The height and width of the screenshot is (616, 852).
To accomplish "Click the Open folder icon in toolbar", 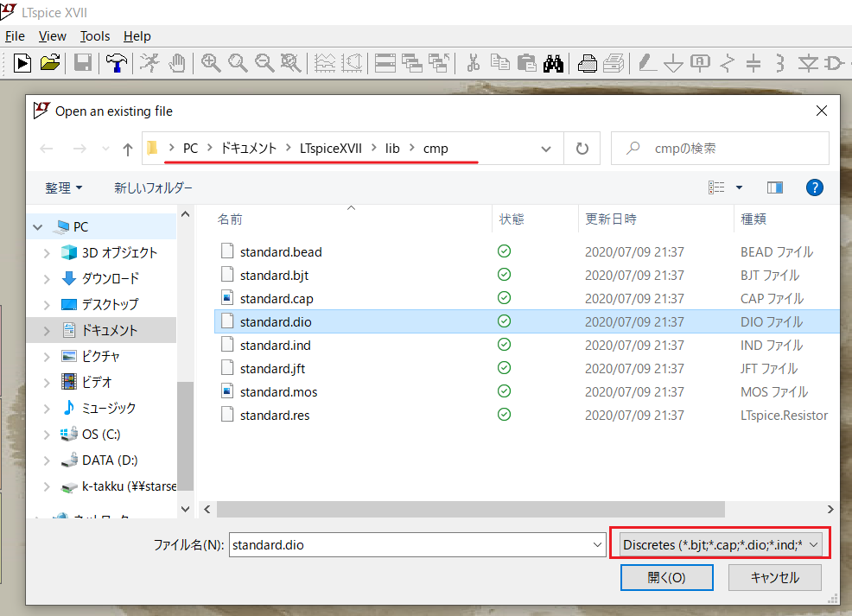I will pyautogui.click(x=50, y=62).
